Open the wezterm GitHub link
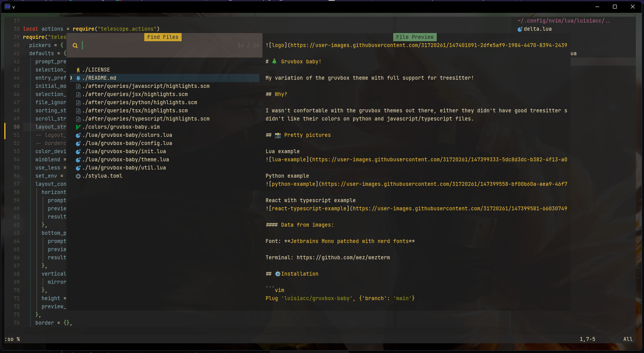 click(x=343, y=258)
